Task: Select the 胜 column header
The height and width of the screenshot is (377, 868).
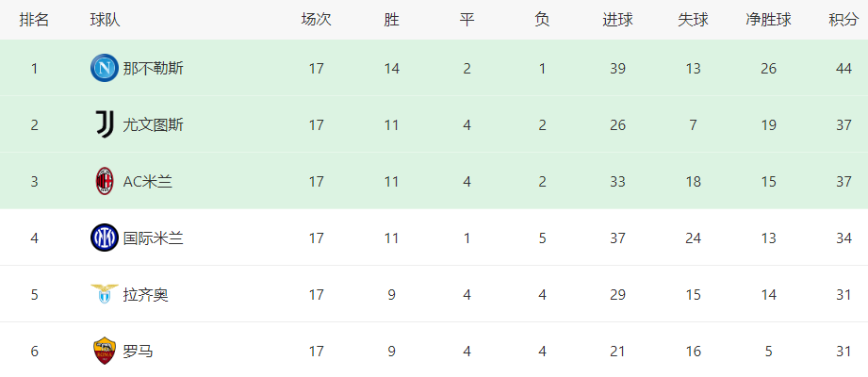Action: [x=391, y=20]
